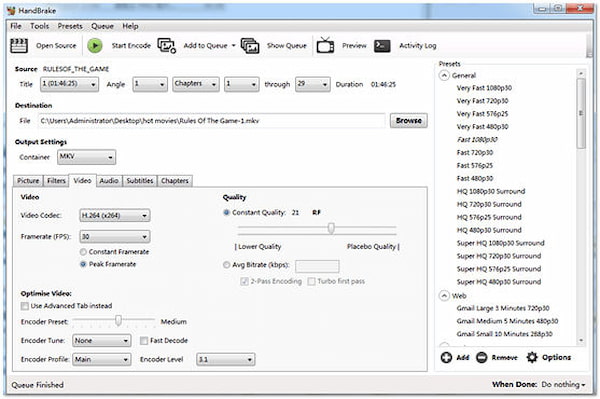Click the preset Options gear icon
This screenshot has width=600, height=399.
(x=532, y=357)
